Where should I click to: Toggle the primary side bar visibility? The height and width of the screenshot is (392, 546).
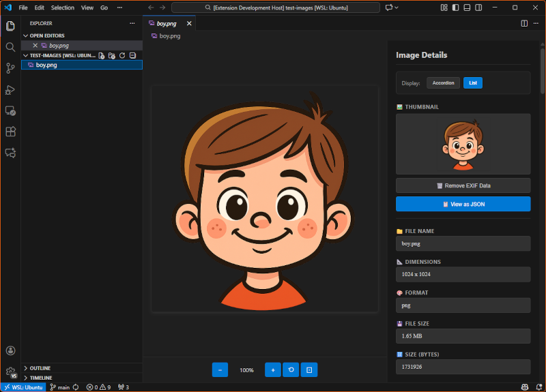pos(455,7)
